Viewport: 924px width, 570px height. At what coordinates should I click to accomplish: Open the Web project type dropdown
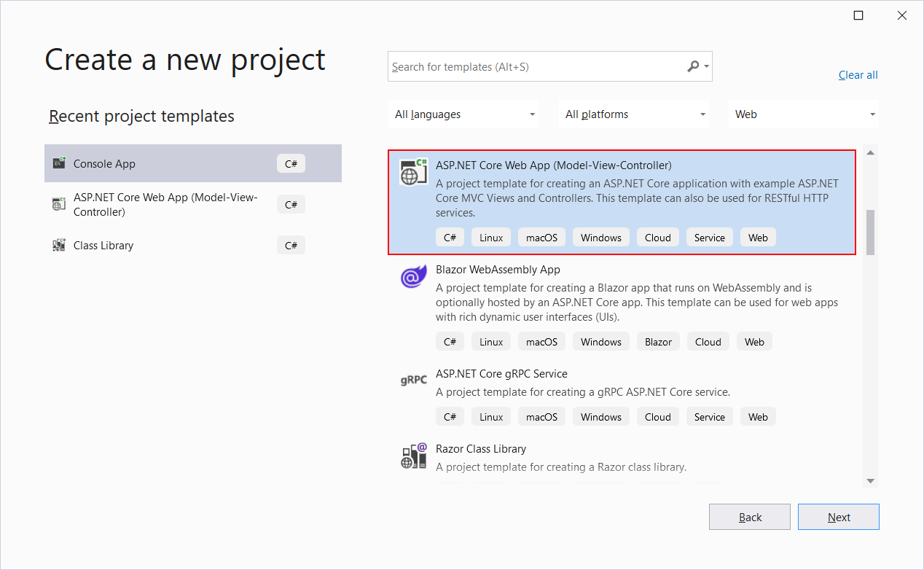803,114
